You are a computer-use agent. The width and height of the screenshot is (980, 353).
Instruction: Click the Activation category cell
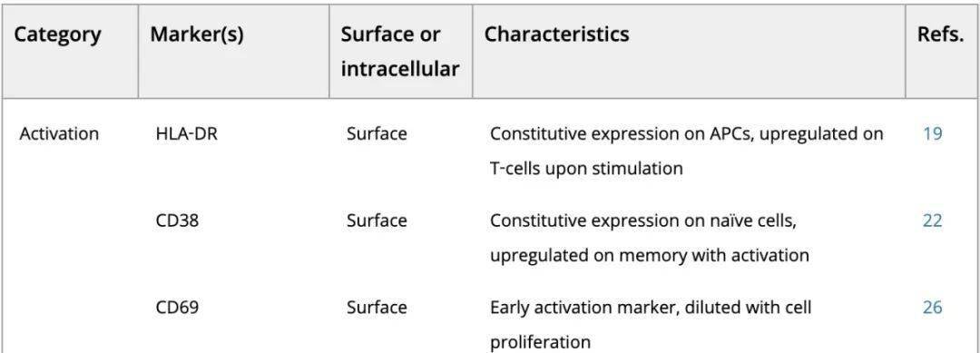(59, 133)
